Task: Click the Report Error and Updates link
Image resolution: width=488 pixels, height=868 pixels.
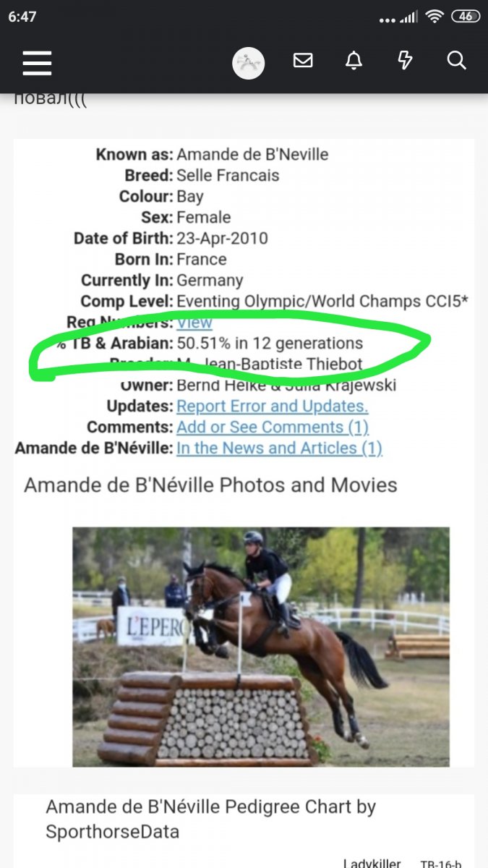Action: 272,406
